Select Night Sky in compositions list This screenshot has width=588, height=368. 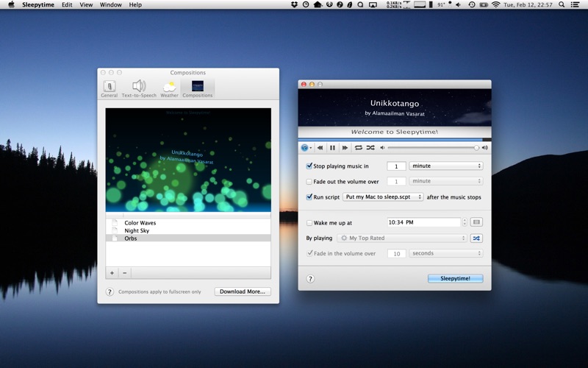coord(137,230)
